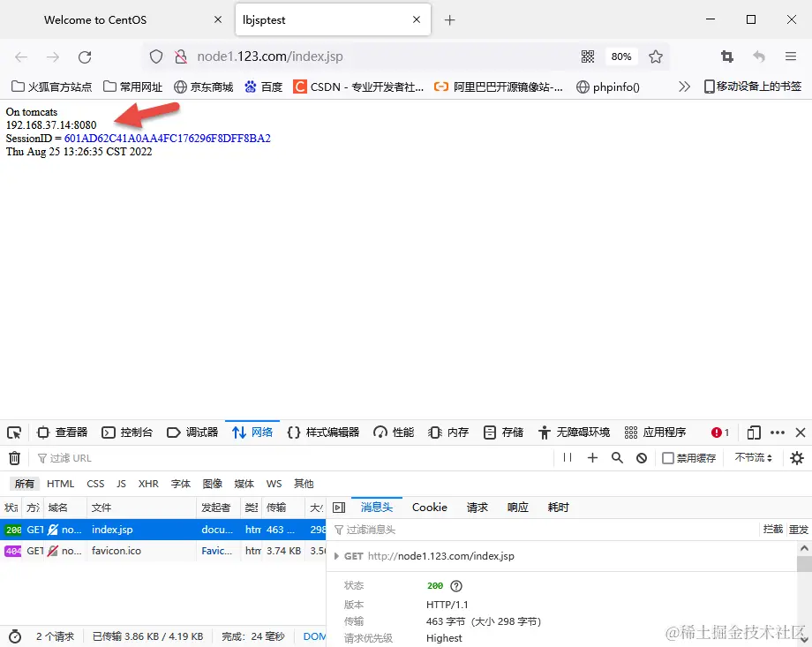Viewport: 812px width, 647px height.
Task: Open the 查看器 inspector panel
Action: [62, 433]
